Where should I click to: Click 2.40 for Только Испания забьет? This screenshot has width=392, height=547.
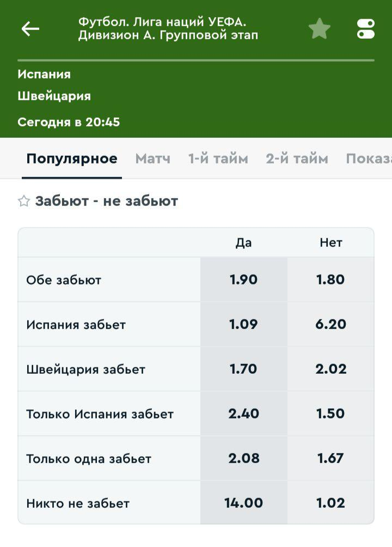[x=243, y=413]
